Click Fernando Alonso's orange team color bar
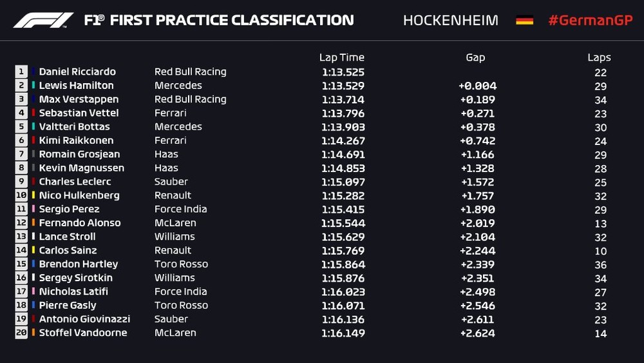The height and width of the screenshot is (363, 644). pos(33,223)
